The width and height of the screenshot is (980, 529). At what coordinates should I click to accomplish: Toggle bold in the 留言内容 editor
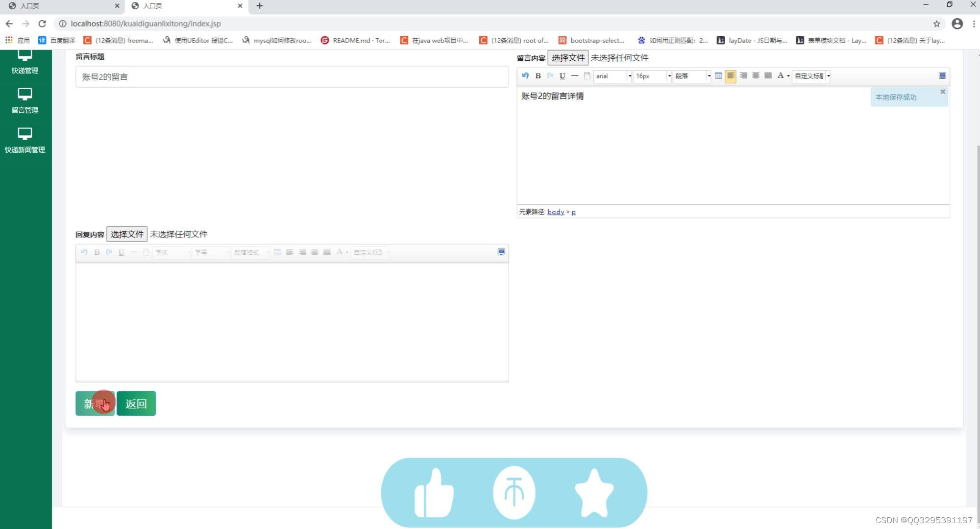tap(538, 75)
